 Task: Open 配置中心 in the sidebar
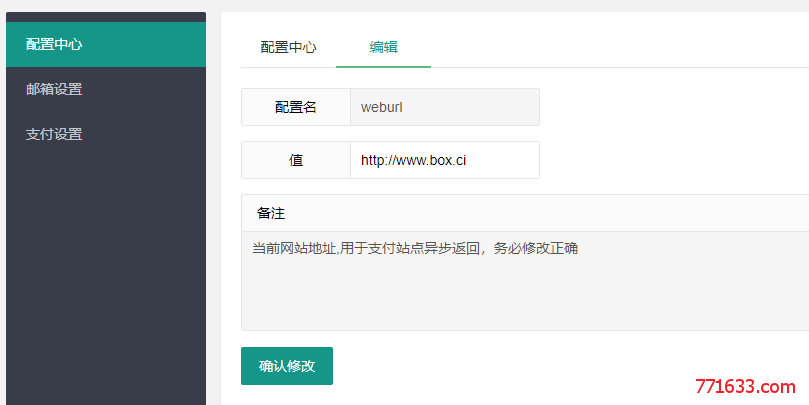(106, 44)
